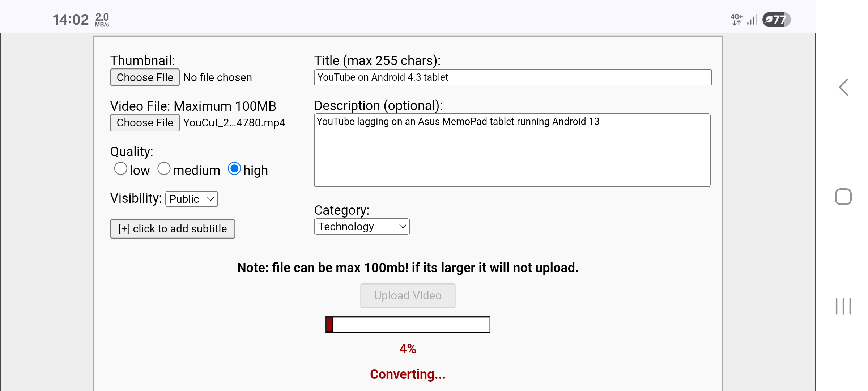Tap the Android back navigation arrow
Screen dimensions: 868x391
(x=844, y=88)
